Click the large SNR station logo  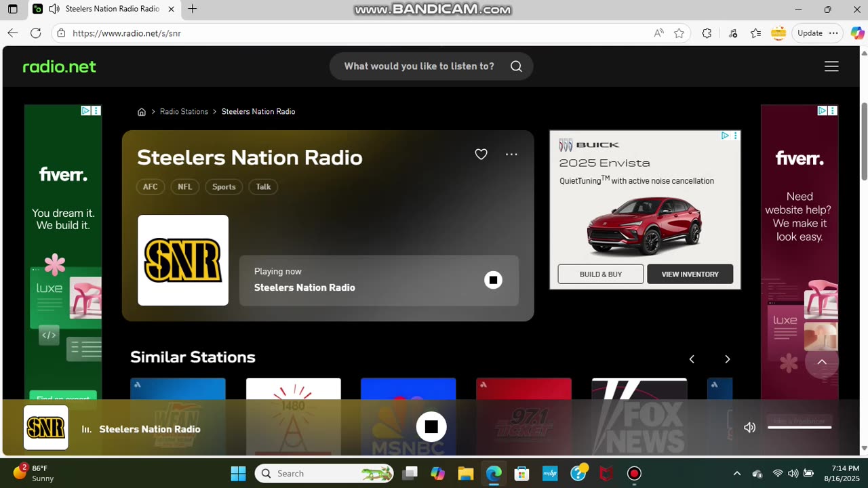pos(183,260)
